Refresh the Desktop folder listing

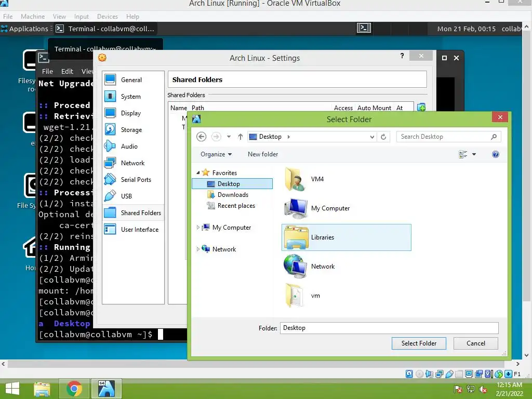pyautogui.click(x=383, y=137)
